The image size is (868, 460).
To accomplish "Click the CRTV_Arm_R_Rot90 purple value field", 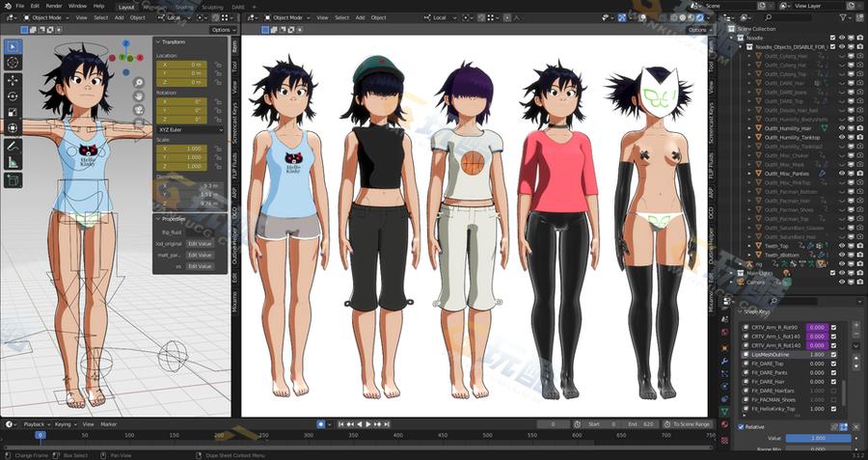I will coord(817,327).
